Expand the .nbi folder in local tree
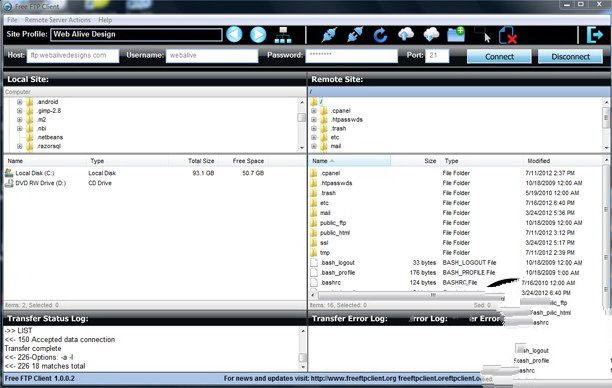 [x=20, y=128]
